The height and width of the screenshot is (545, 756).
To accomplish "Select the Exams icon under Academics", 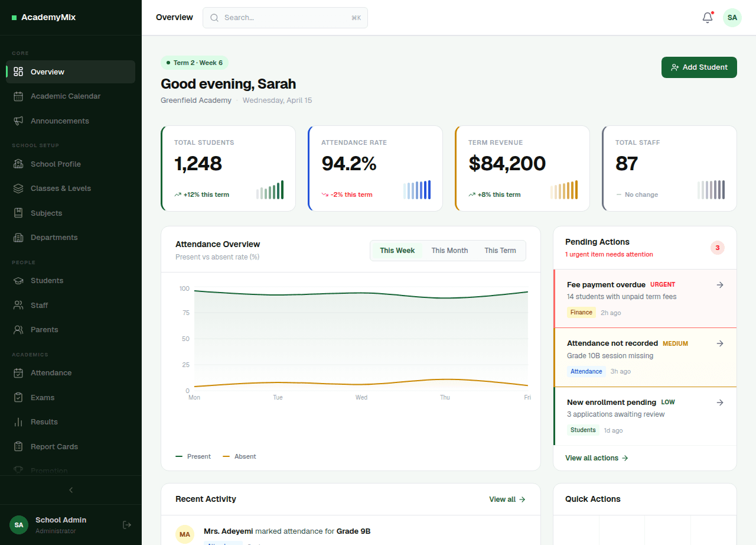I will [x=18, y=397].
